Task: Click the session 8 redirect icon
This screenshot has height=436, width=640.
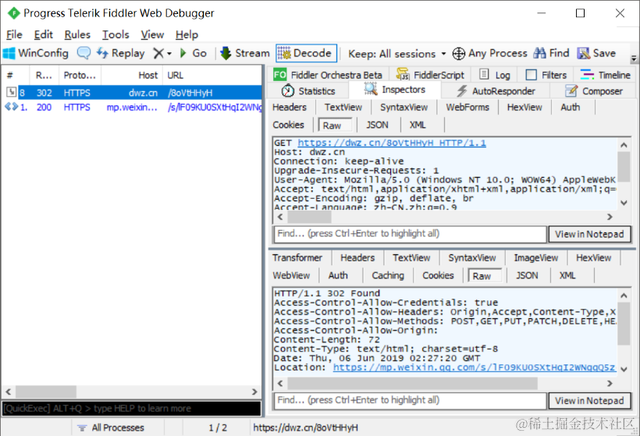Action: [x=11, y=92]
